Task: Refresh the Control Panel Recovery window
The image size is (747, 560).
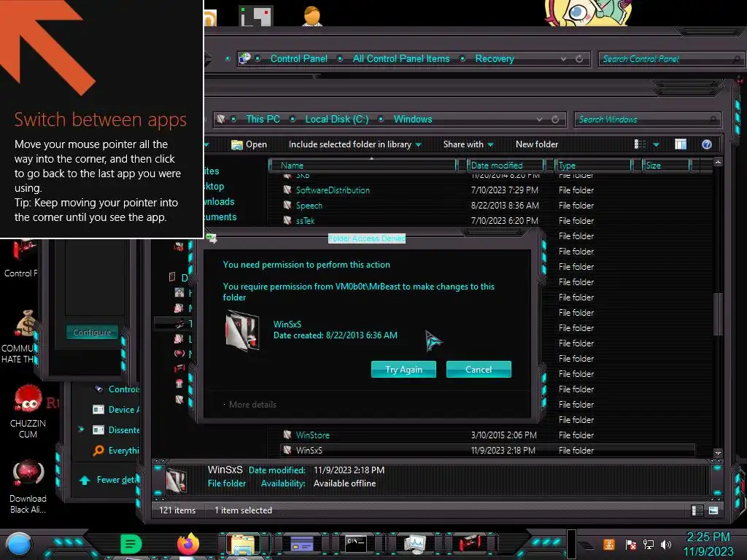Action: tap(579, 58)
